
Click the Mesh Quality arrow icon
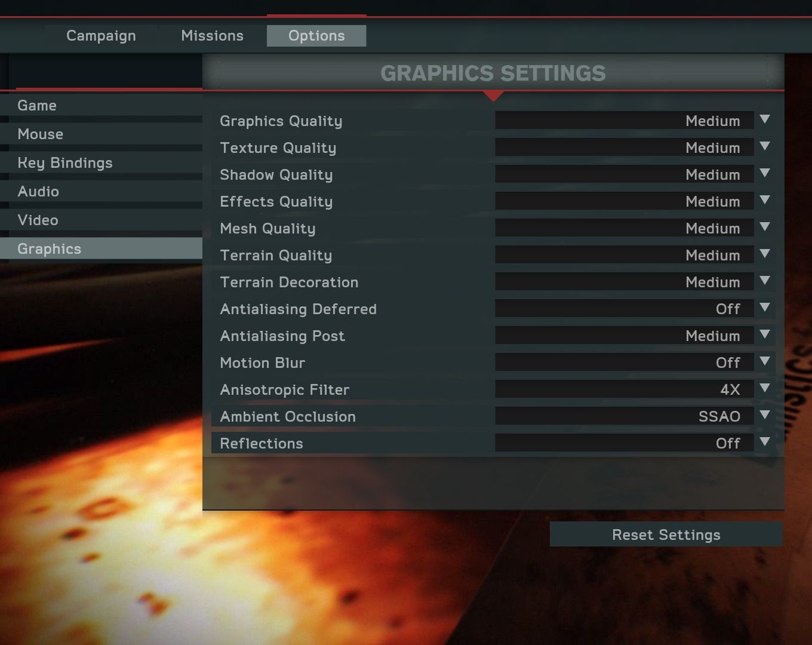(x=765, y=227)
